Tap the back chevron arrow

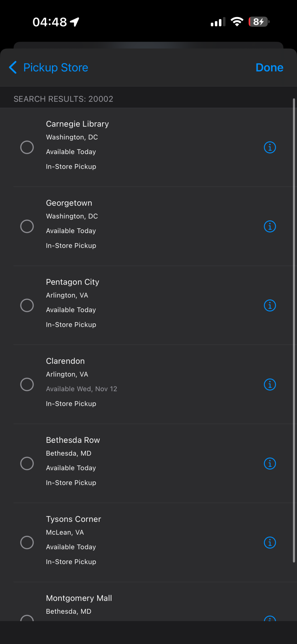(x=13, y=68)
